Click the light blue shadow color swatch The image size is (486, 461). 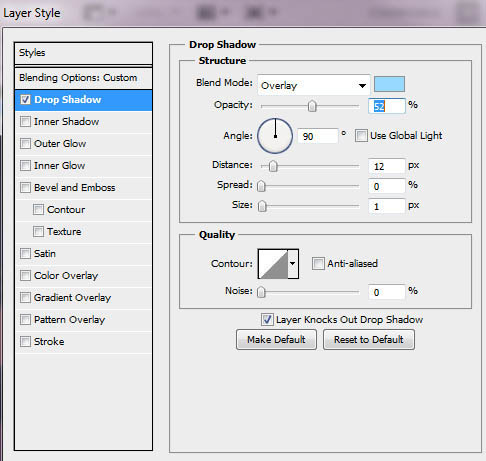[x=389, y=84]
